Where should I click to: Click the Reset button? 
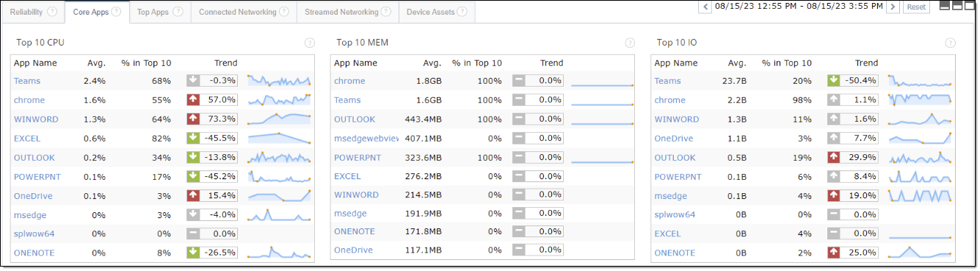click(x=915, y=7)
